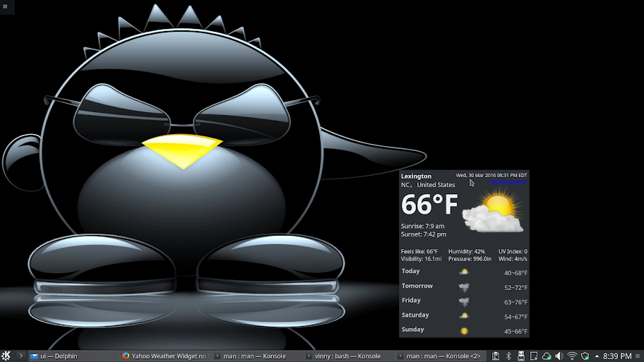Click the Saturday forecast label
The height and width of the screenshot is (362, 644).
(415, 315)
